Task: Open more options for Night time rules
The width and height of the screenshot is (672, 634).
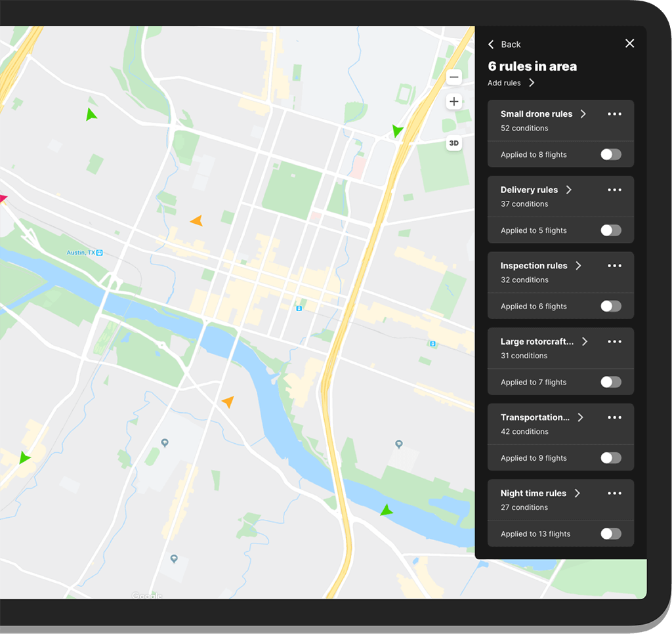Action: click(x=614, y=494)
